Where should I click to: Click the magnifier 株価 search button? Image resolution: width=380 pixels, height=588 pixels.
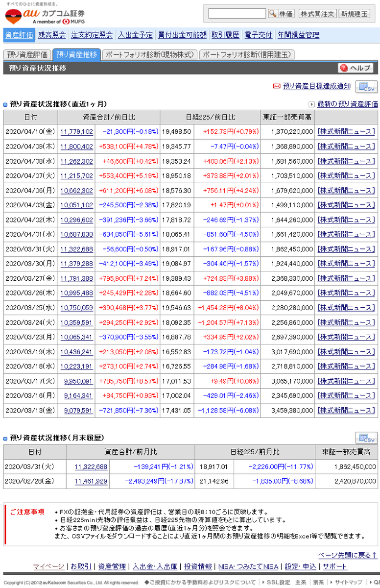point(281,14)
